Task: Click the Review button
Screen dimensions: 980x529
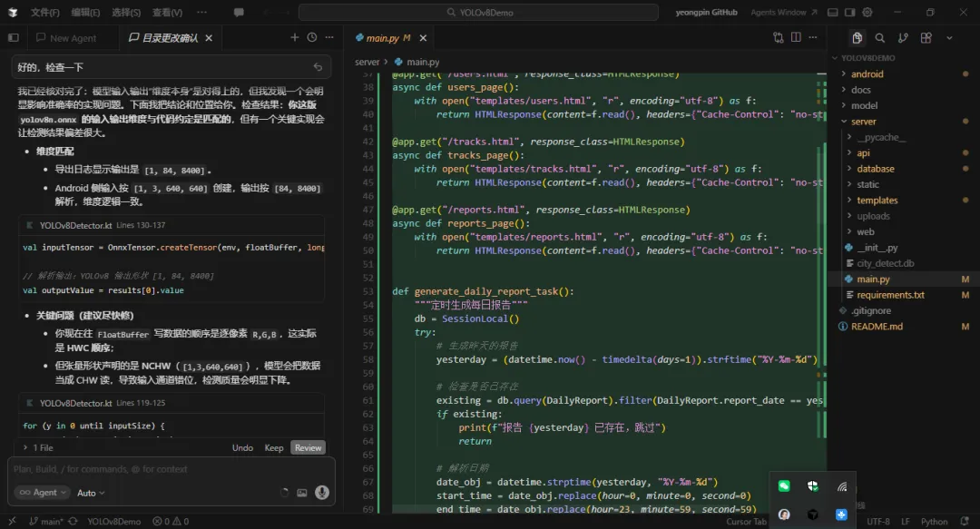Action: point(307,447)
